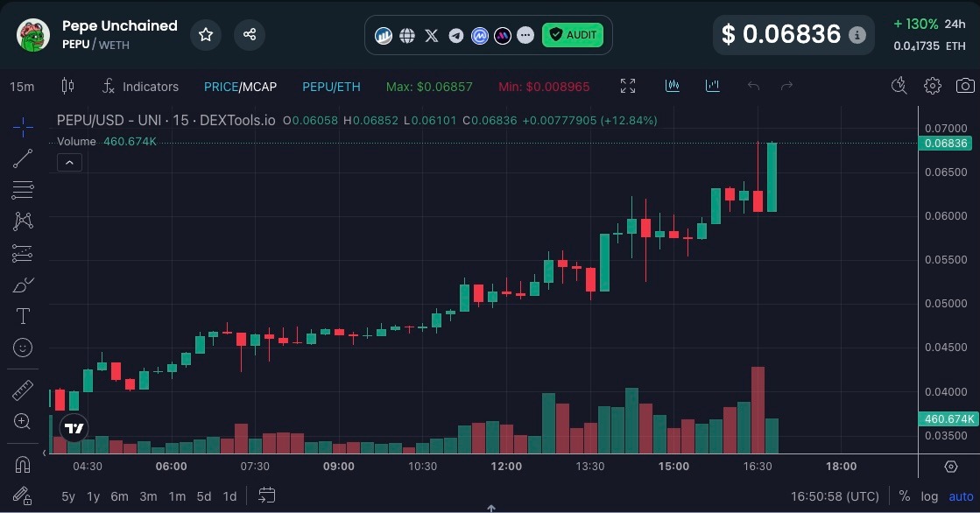Set range to 3m
This screenshot has height=513, width=980.
pos(148,496)
